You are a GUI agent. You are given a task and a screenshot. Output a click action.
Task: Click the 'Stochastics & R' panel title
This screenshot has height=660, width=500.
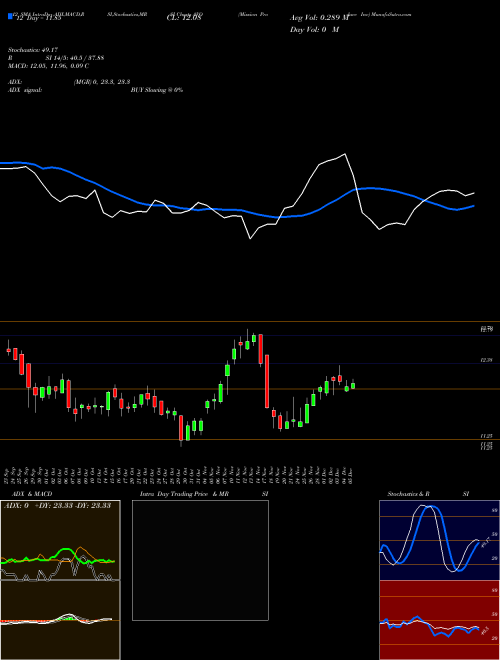(x=409, y=494)
